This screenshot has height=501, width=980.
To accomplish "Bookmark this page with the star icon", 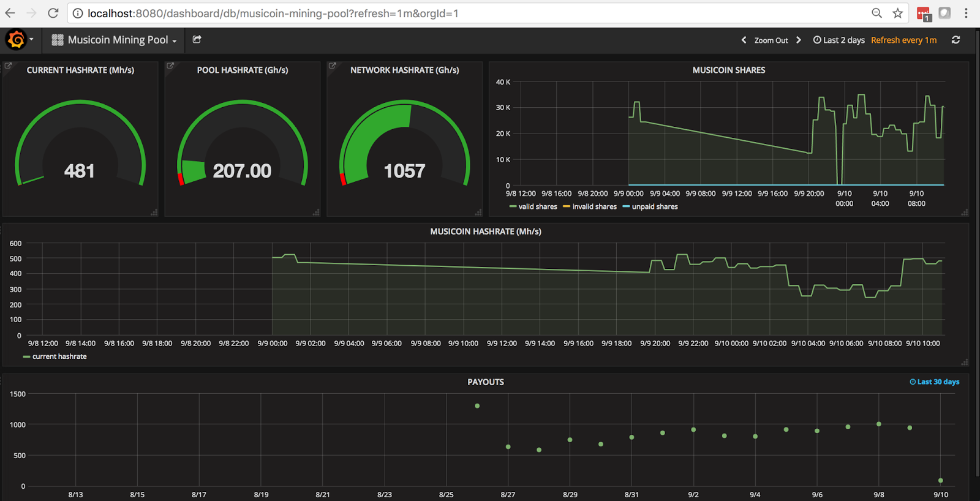I will click(x=897, y=13).
